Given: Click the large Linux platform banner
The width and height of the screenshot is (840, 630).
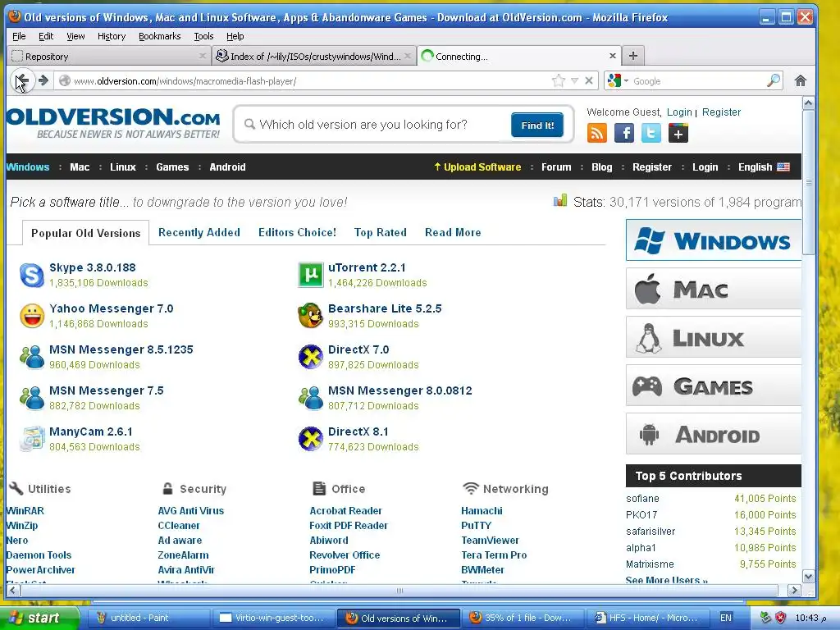Looking at the screenshot, I should 714,337.
